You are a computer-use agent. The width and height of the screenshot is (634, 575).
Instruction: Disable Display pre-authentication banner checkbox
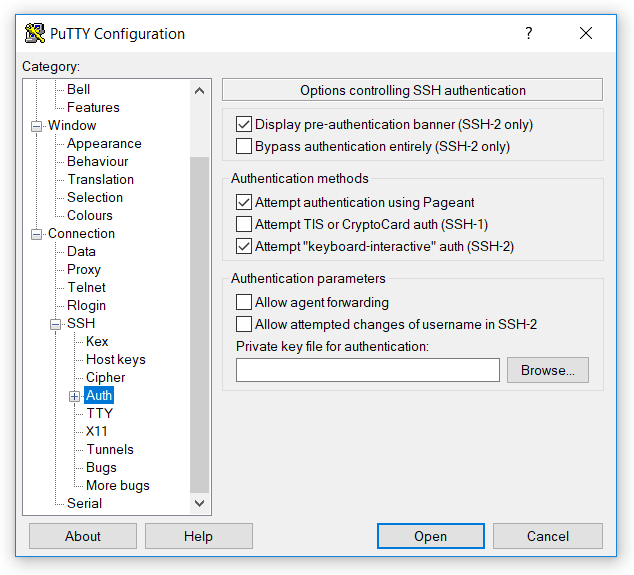tap(243, 125)
